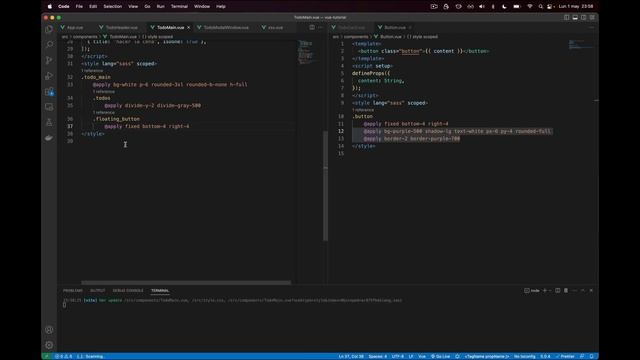Close the TodoMain.vue tab
Screen dimensions: 640x360
[x=189, y=27]
